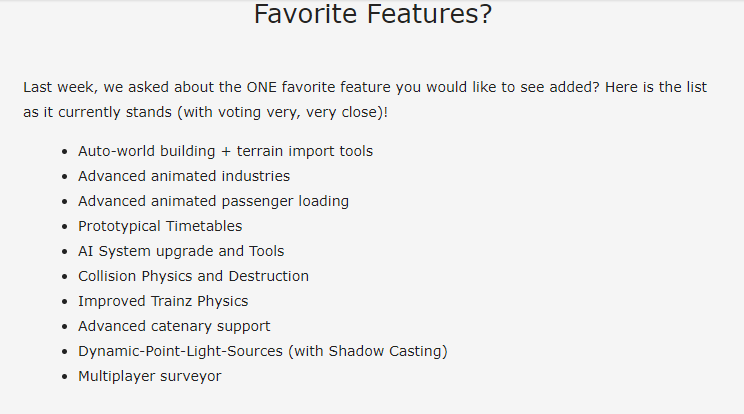Click 'terrain import tools' phrase

point(305,151)
